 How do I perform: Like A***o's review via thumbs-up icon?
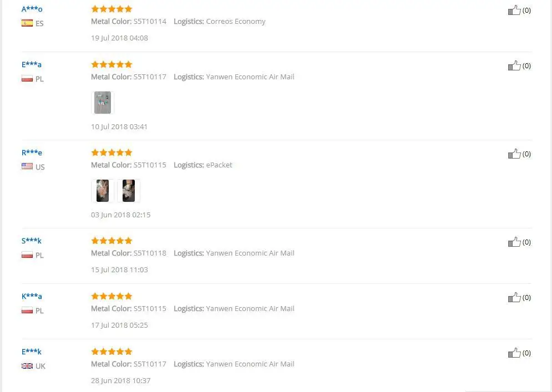514,10
